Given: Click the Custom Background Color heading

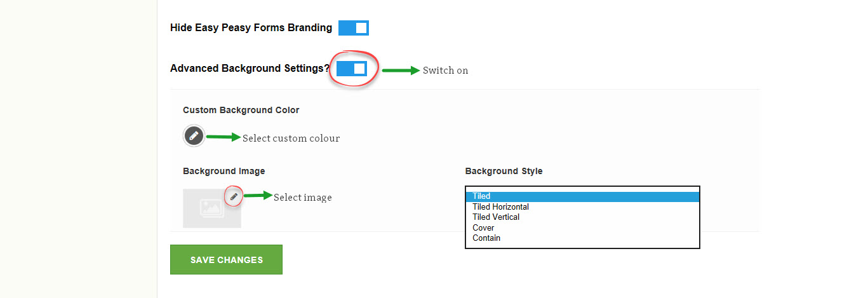Looking at the screenshot, I should [x=241, y=110].
